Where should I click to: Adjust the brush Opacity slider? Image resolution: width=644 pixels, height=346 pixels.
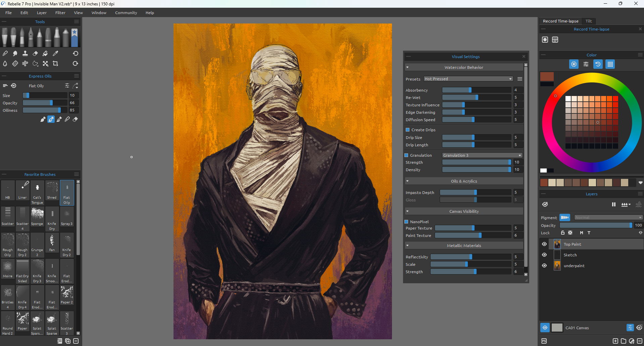45,103
